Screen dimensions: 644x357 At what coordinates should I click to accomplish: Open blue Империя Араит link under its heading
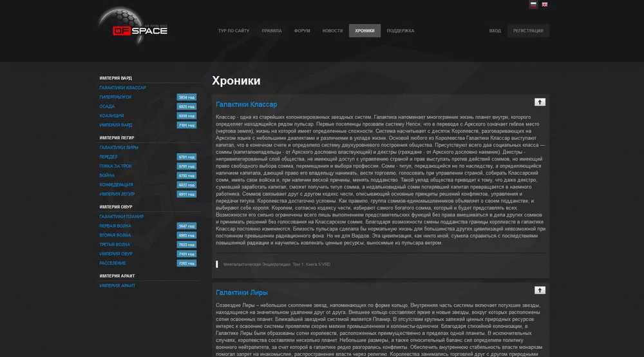click(x=117, y=285)
